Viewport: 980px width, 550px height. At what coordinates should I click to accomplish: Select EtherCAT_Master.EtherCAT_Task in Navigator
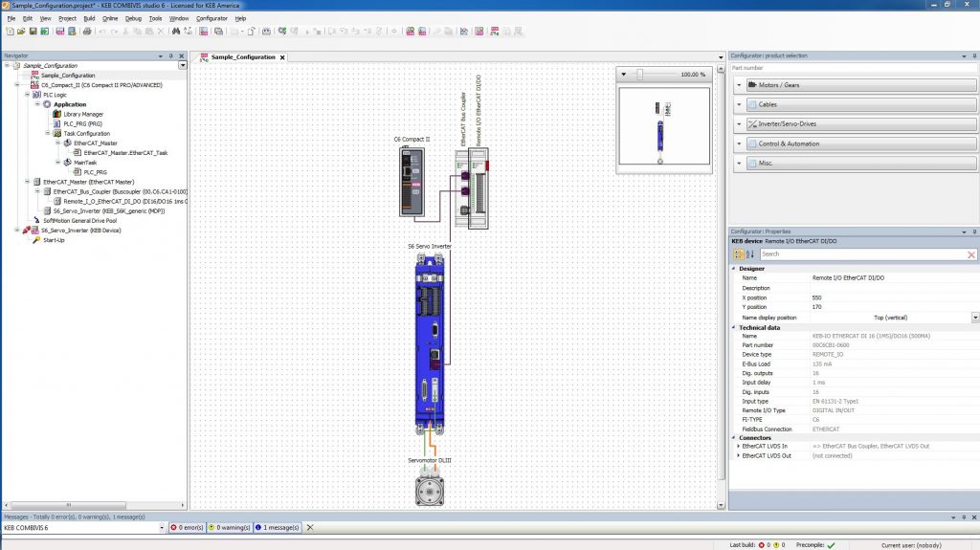[125, 152]
